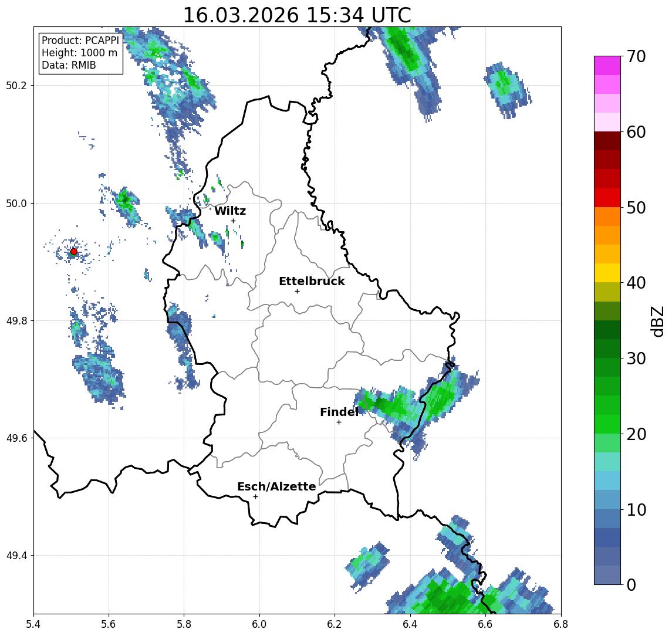Screen dimensions: 672x636
Task: Click the Ettelbruck station cross marker
Action: click(x=297, y=292)
